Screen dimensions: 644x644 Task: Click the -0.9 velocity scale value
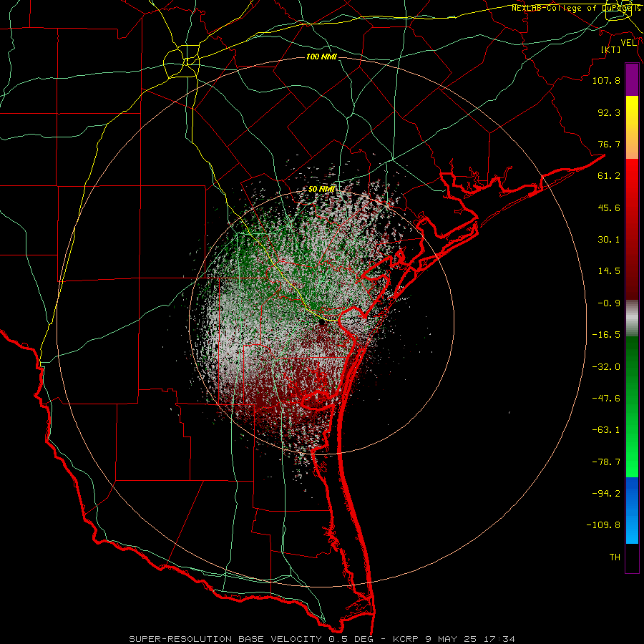tap(609, 303)
